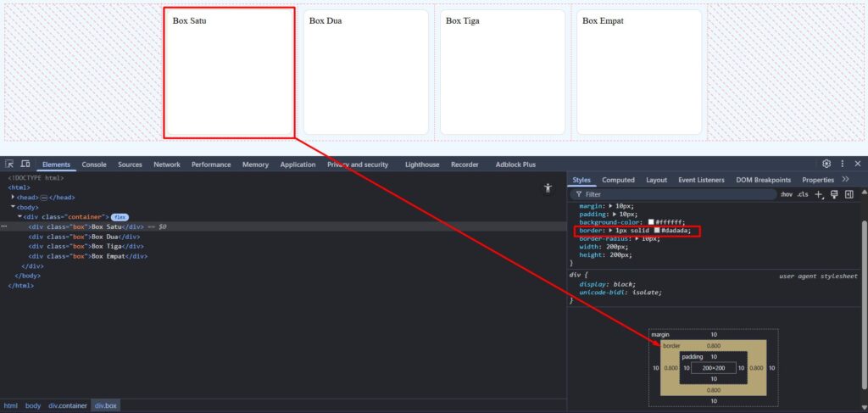868x413 pixels.
Task: Click div.container in the breadcrumb bar
Action: click(67, 406)
